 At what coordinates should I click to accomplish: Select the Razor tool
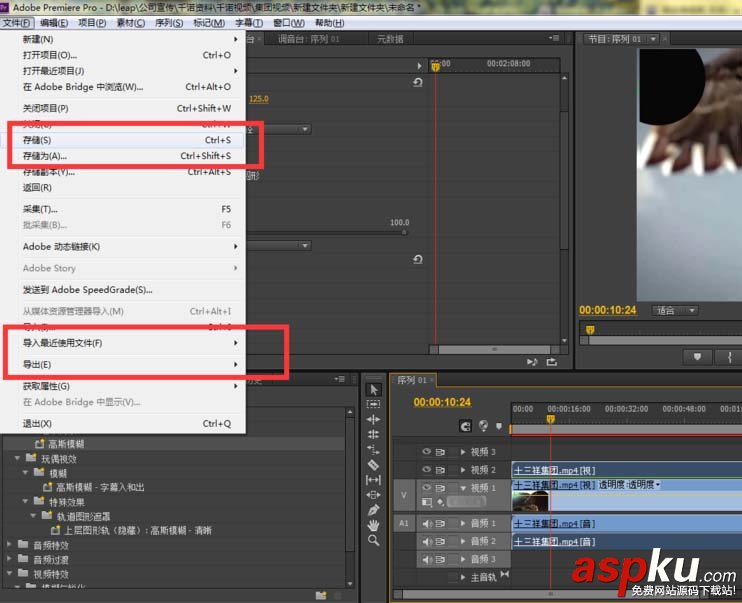(x=373, y=465)
